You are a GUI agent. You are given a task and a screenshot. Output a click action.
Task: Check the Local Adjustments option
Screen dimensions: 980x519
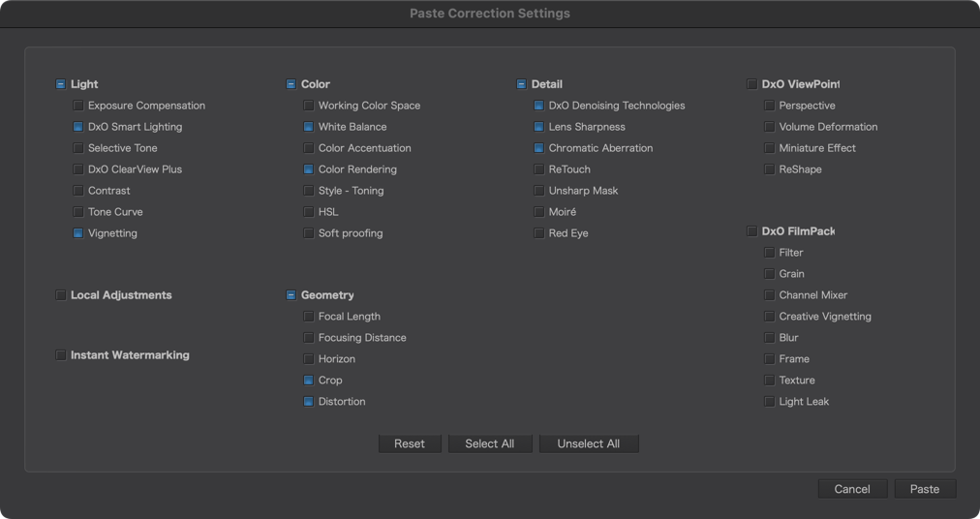pos(61,295)
